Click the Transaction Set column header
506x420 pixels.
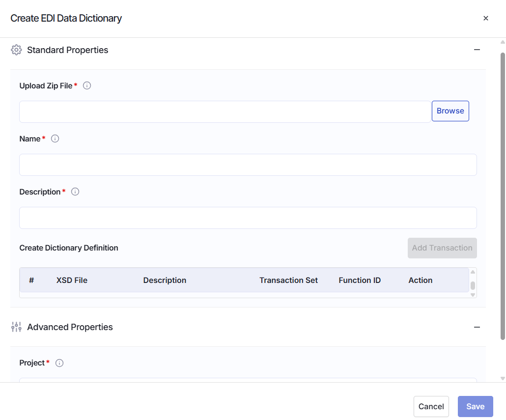[288, 280]
